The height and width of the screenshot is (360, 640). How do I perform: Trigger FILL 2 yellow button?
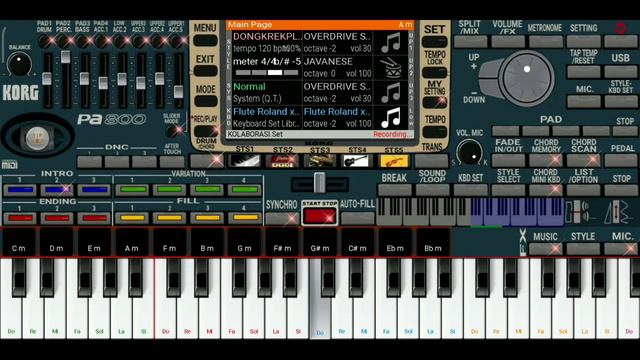[170, 218]
